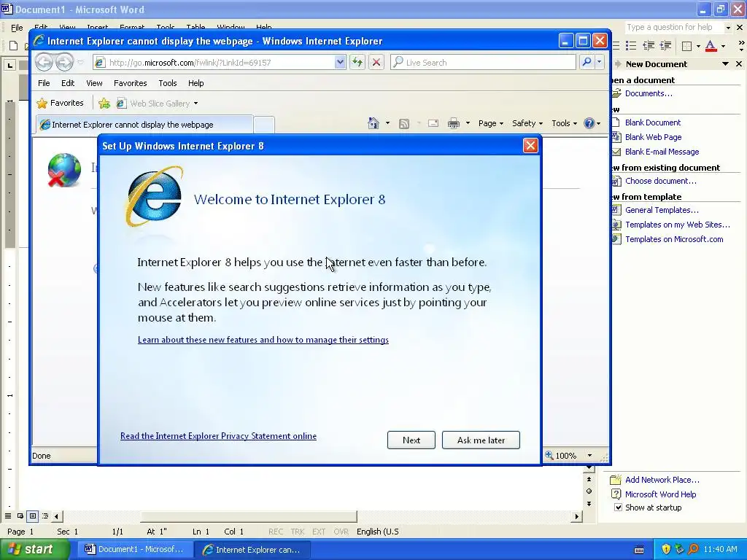Read the Internet Explorer Privacy Statement online
This screenshot has width=747, height=560.
[x=218, y=436]
